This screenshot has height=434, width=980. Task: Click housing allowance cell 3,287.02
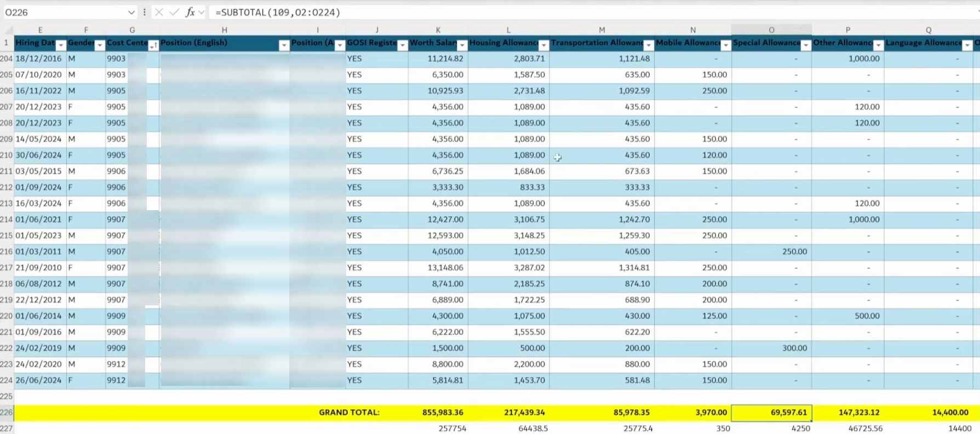[x=509, y=268]
